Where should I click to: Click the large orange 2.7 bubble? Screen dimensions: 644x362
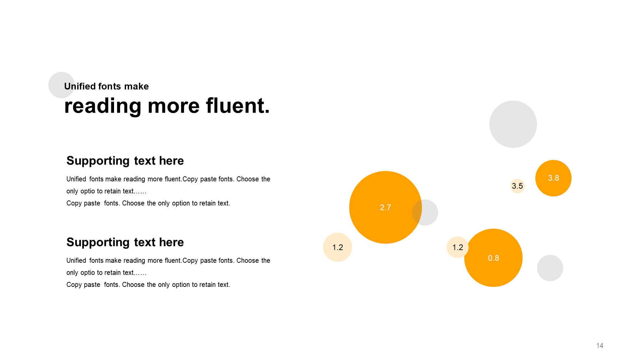click(x=385, y=207)
